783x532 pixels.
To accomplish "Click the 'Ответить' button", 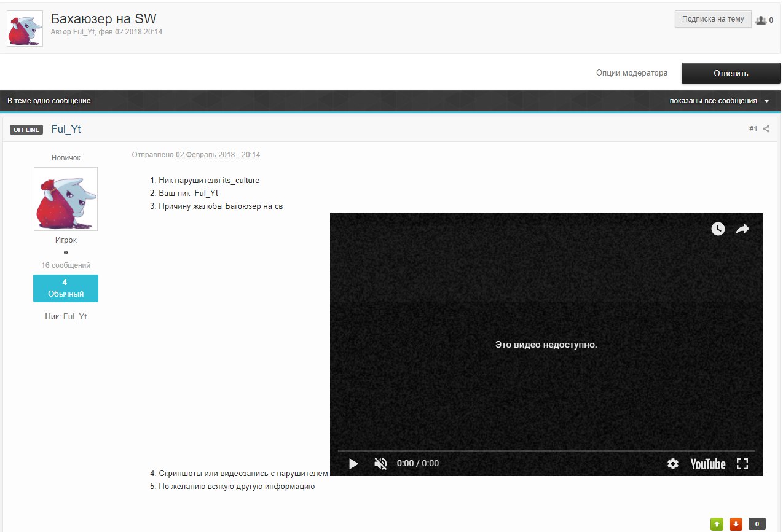I will tap(730, 73).
